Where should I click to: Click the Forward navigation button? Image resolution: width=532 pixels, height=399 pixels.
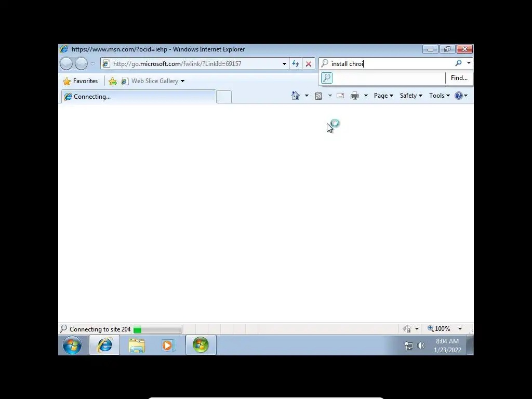pyautogui.click(x=81, y=63)
